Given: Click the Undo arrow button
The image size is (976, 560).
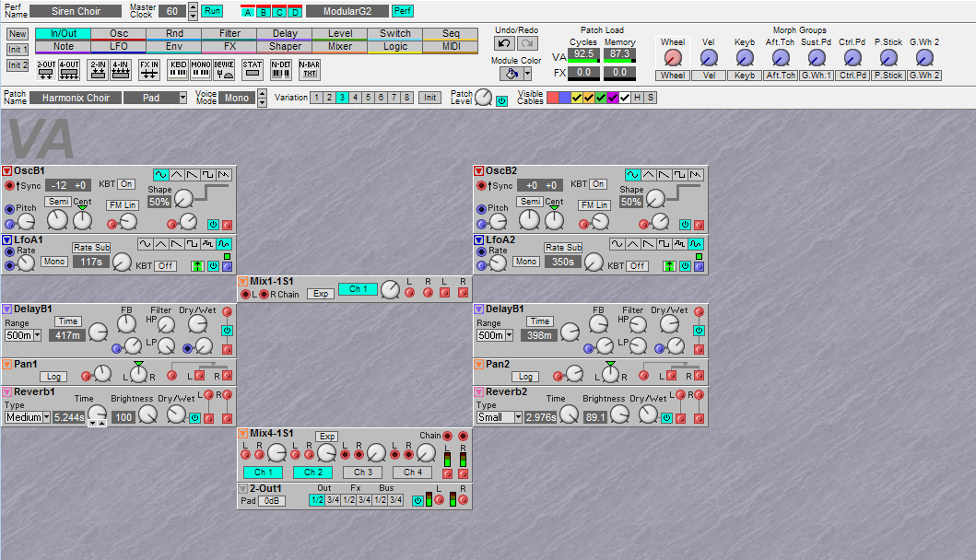Looking at the screenshot, I should (x=504, y=43).
